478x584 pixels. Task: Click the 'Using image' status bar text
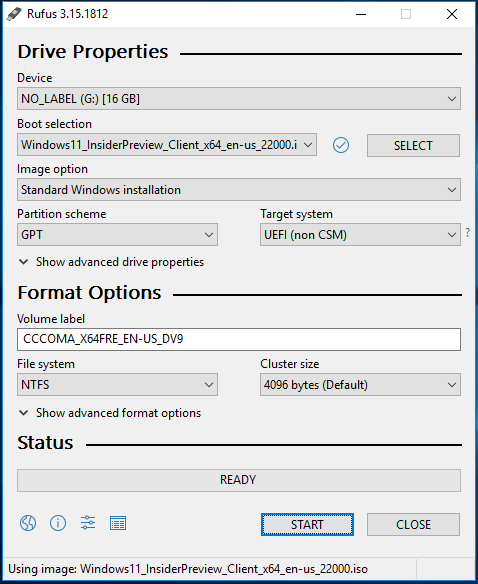pos(188,569)
